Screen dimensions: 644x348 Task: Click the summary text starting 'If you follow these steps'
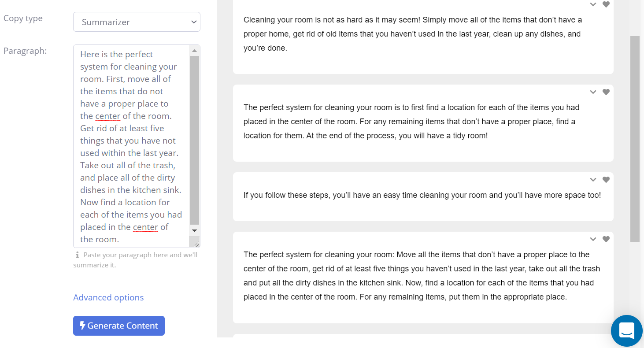pyautogui.click(x=422, y=195)
